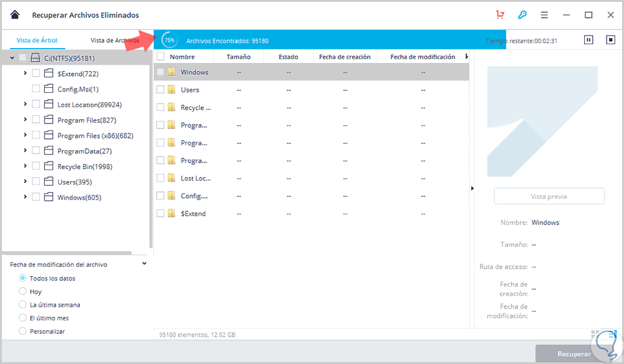
Task: Select the Vista de Árbol tab
Action: coord(37,39)
